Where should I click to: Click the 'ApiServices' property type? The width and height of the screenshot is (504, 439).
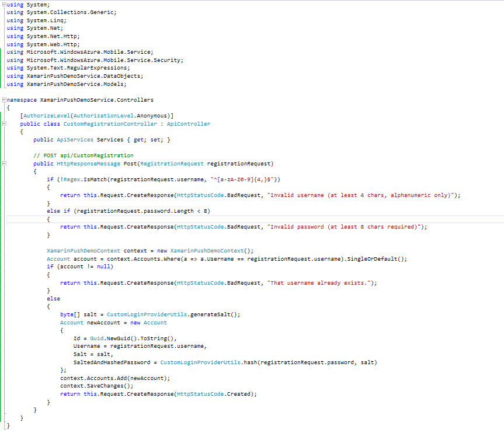coord(75,140)
